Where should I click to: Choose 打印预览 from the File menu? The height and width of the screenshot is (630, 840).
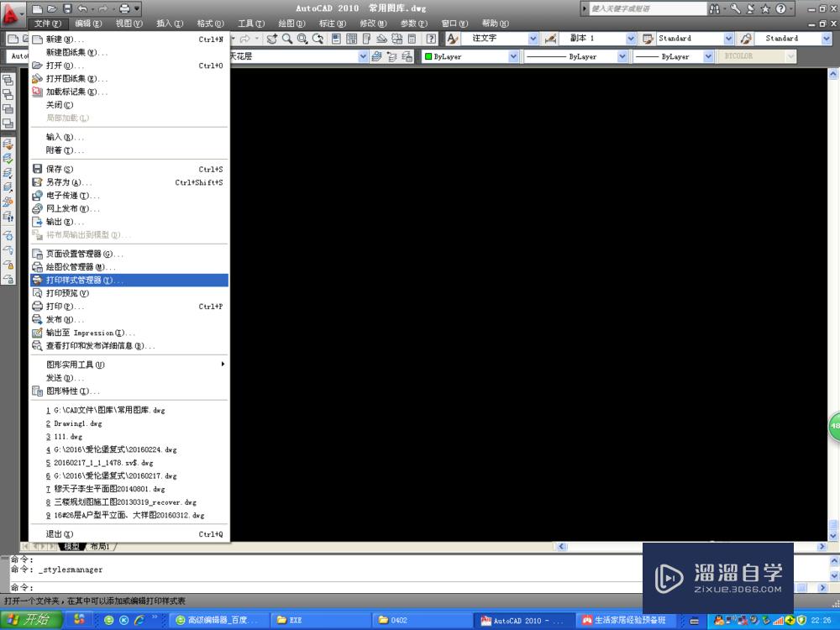tap(129, 293)
